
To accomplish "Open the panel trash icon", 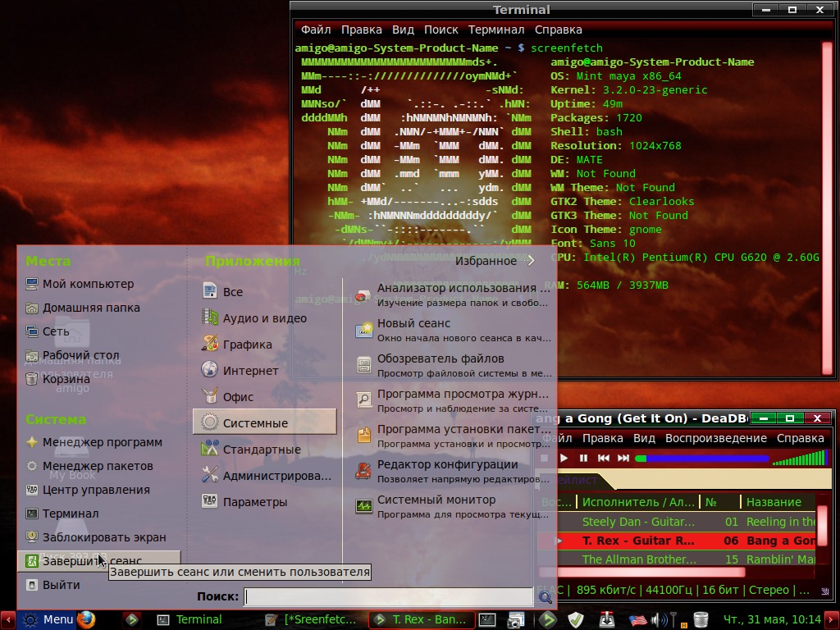I will click(701, 620).
